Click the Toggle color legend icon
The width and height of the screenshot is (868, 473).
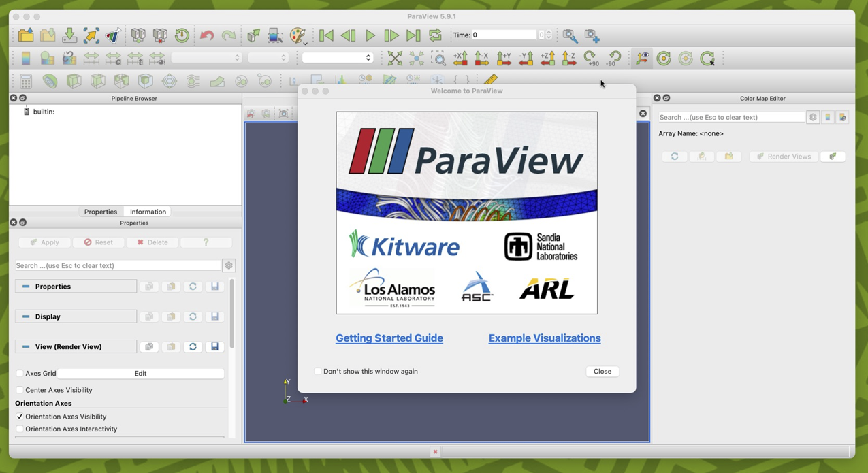coord(26,58)
